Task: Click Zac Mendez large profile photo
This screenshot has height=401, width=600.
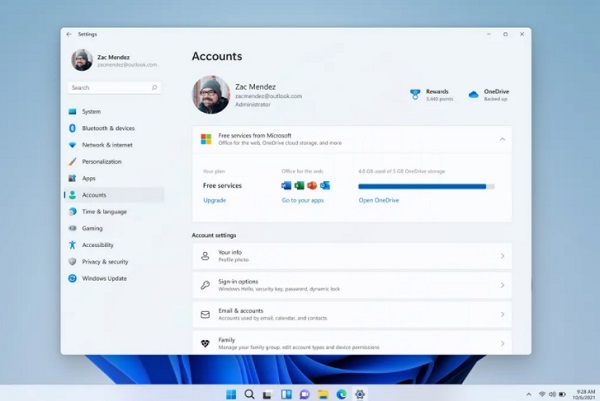Action: [x=211, y=95]
